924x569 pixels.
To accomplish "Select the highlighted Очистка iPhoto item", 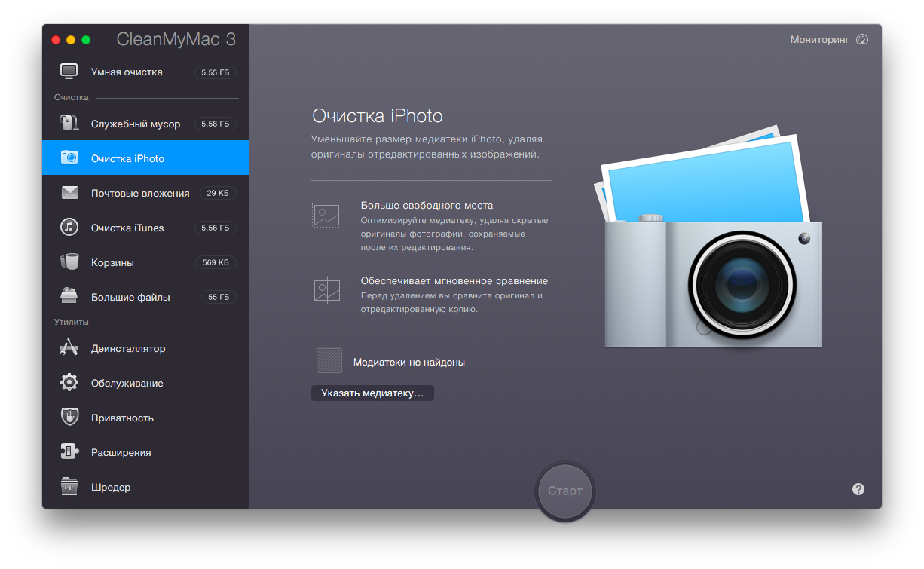I will pyautogui.click(x=127, y=158).
